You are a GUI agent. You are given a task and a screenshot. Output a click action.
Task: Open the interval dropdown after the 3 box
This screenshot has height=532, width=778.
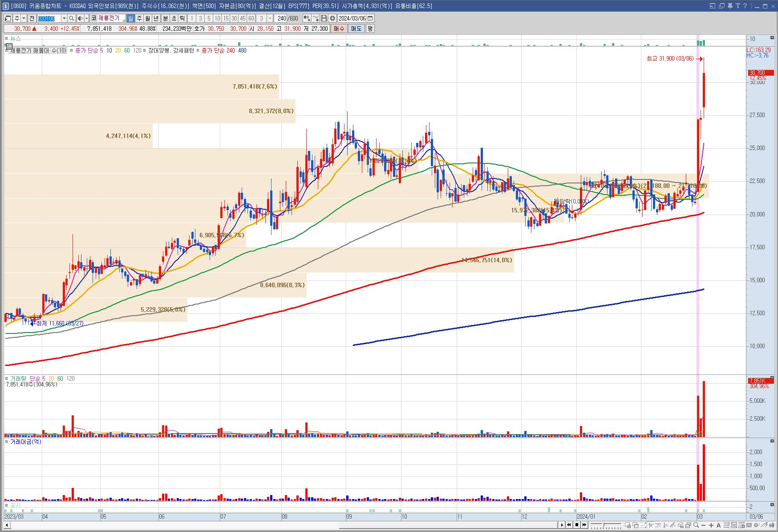(270, 18)
